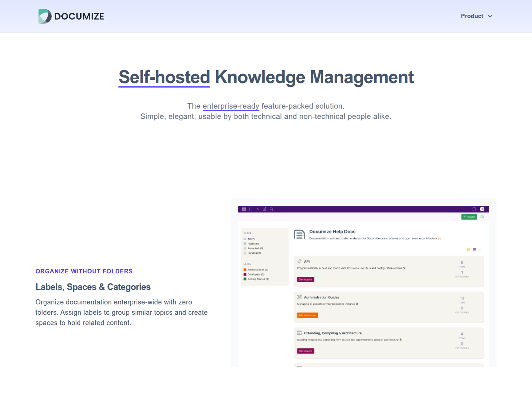Image resolution: width=532 pixels, height=399 pixels.
Task: Open the Administration Guides space title
Action: click(x=322, y=297)
